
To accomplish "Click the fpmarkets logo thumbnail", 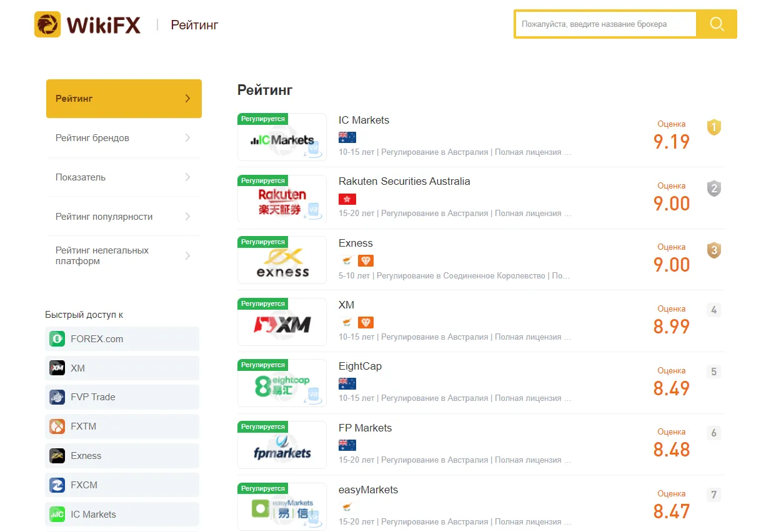I will tap(282, 445).
